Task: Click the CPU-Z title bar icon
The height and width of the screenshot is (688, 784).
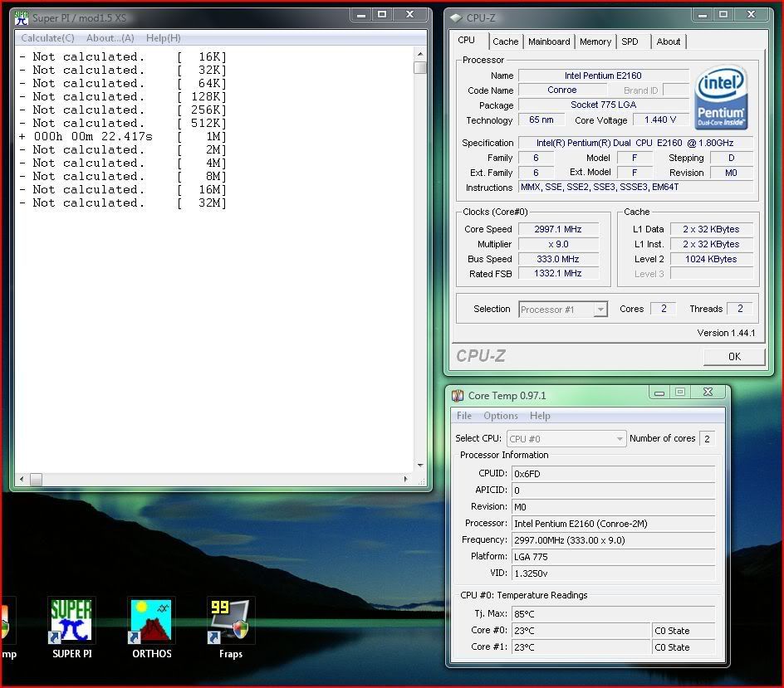Action: (455, 18)
